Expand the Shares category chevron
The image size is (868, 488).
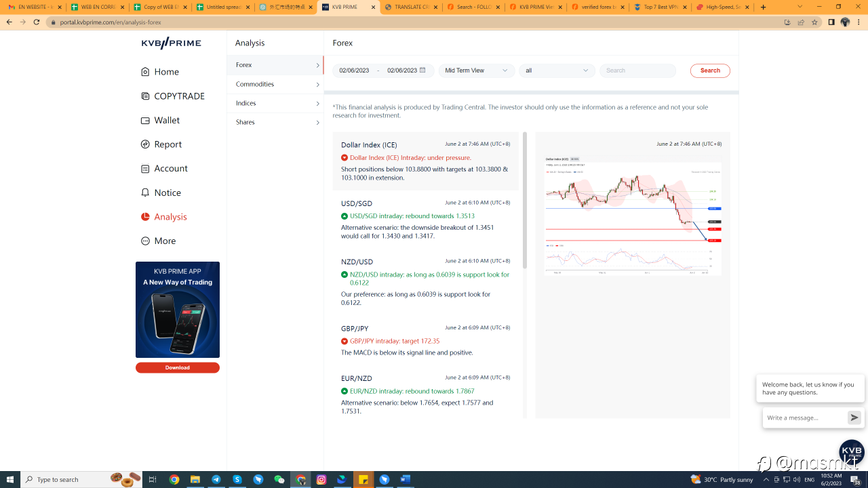click(317, 122)
